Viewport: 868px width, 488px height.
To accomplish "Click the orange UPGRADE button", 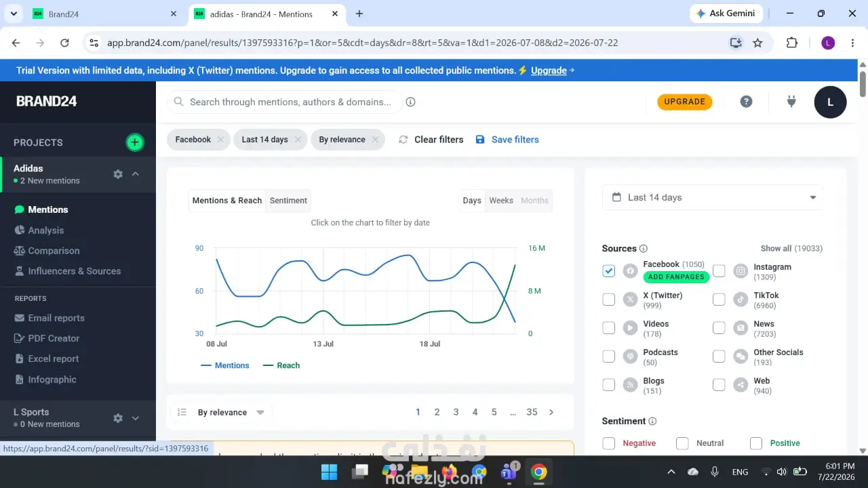I will 685,102.
